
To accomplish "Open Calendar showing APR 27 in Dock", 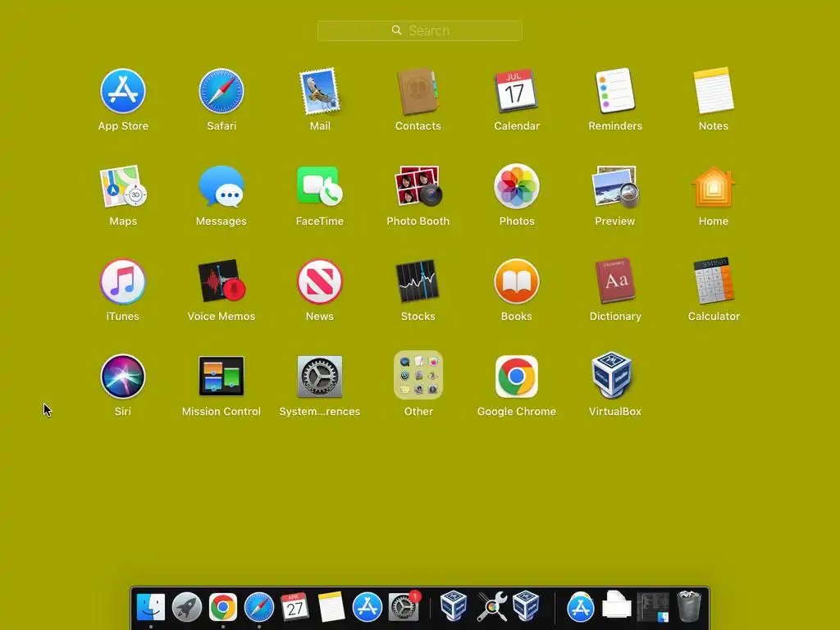I will point(294,607).
